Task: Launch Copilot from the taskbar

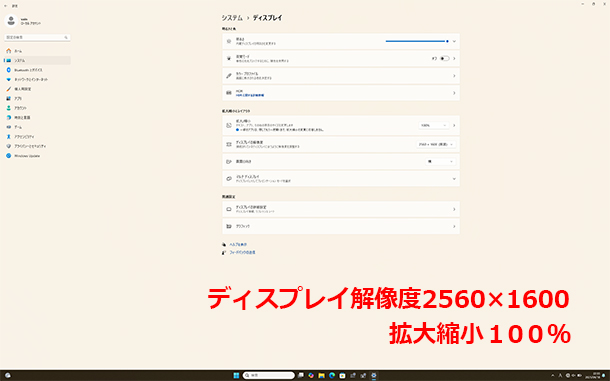Action: click(x=311, y=376)
